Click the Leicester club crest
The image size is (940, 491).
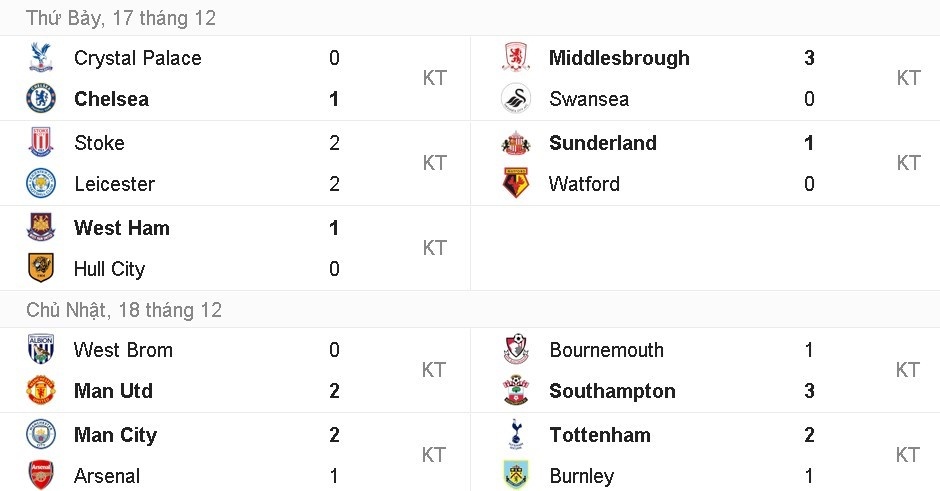pos(41,184)
